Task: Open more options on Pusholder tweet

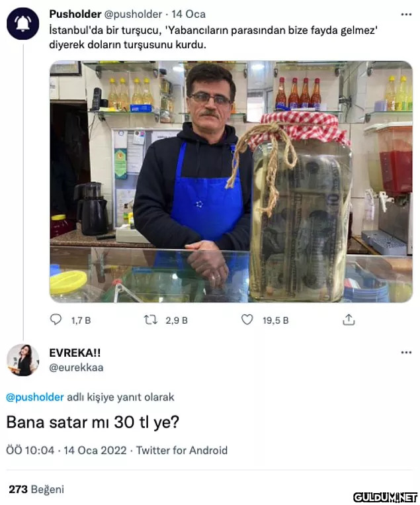Action: (x=406, y=14)
